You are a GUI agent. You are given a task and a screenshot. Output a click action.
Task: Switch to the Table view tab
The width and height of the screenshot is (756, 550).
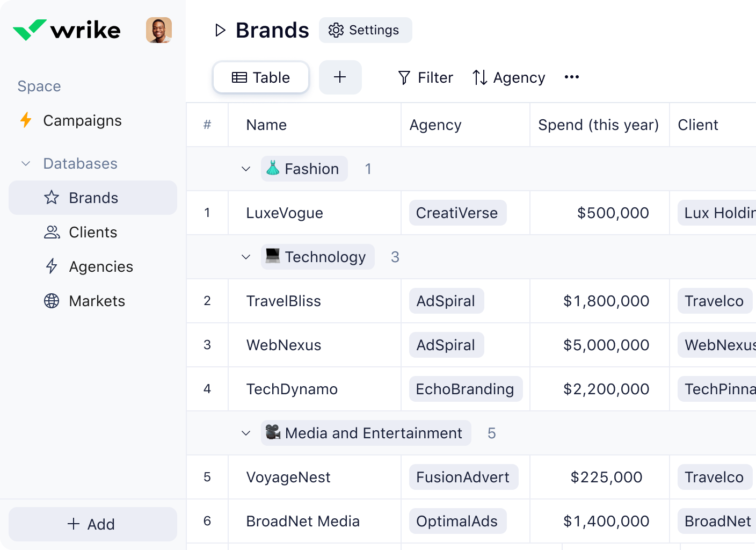tap(261, 77)
